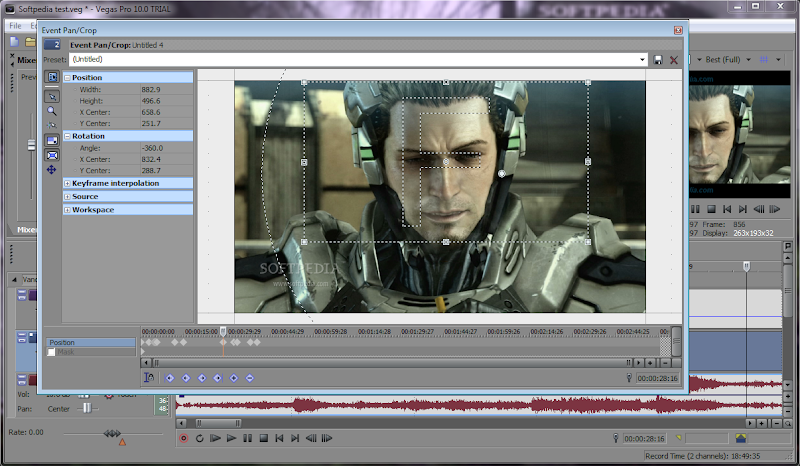Click New project icon in main toolbar
This screenshot has width=800, height=466.
[x=14, y=42]
